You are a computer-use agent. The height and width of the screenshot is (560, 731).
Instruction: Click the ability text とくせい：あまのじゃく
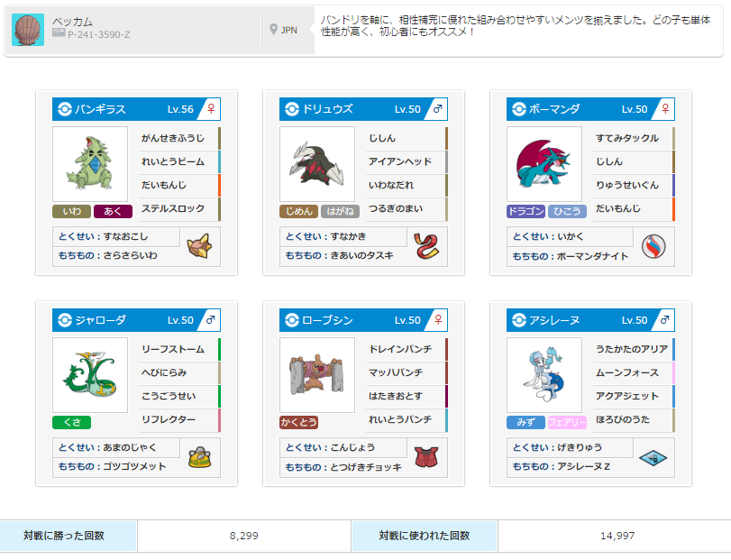107,447
